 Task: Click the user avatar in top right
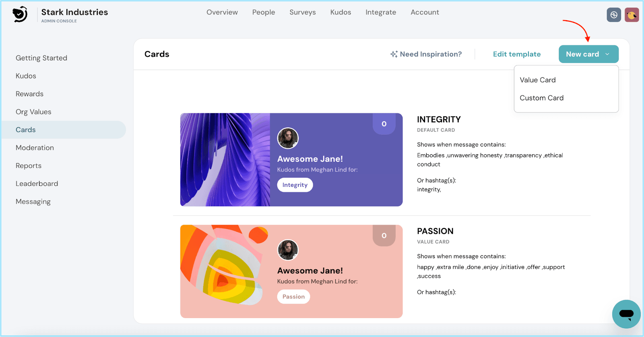(x=632, y=15)
